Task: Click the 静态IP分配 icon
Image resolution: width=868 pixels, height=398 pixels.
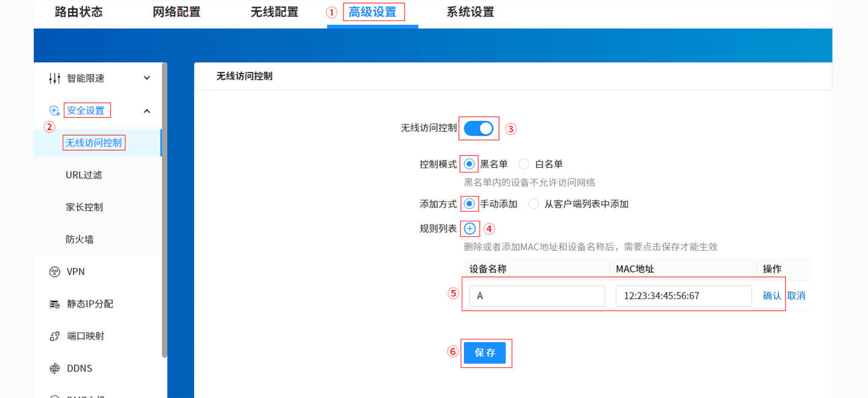Action: pos(54,304)
